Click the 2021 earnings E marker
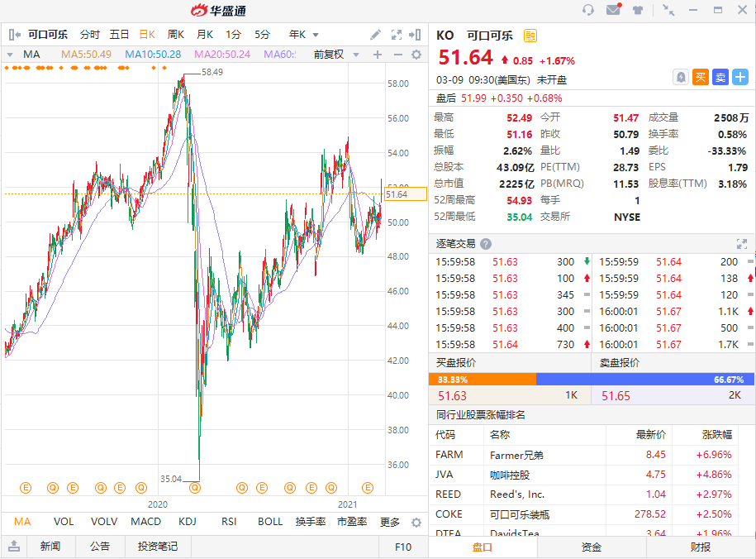 [368, 488]
